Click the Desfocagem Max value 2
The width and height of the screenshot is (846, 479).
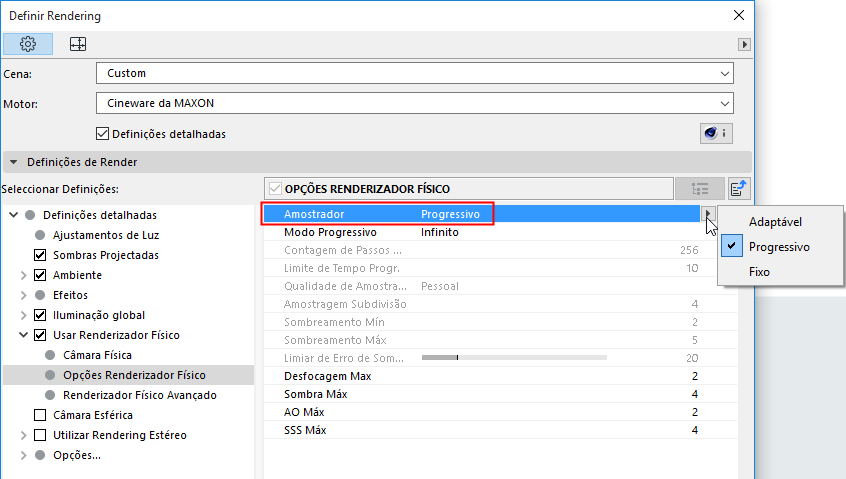[x=695, y=376]
